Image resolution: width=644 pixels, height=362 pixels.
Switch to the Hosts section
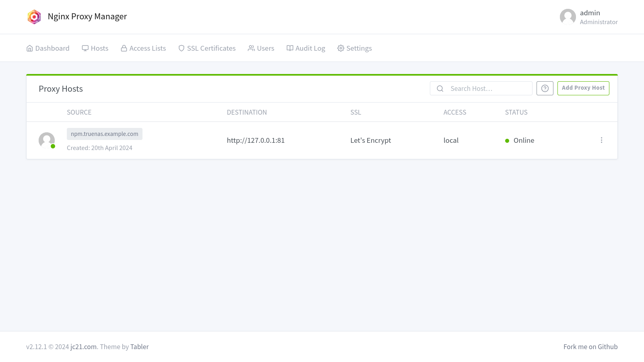click(99, 48)
